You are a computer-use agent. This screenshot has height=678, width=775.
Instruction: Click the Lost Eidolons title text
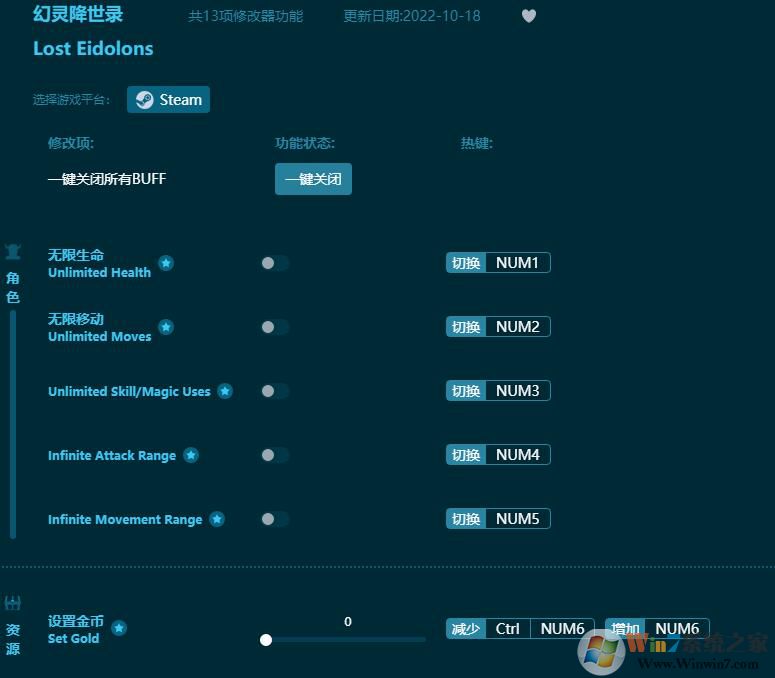pyautogui.click(x=93, y=48)
